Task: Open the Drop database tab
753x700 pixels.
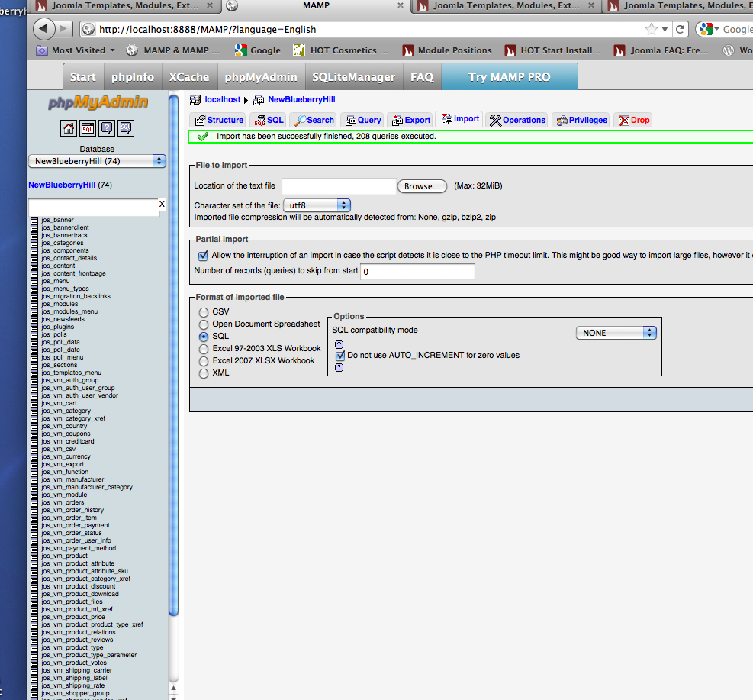Action: 635,120
